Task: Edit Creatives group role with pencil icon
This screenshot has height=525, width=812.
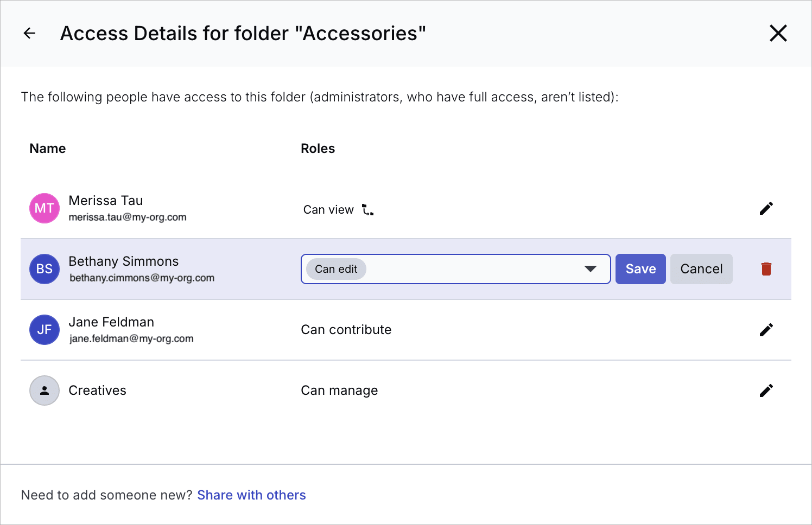Action: [x=766, y=390]
